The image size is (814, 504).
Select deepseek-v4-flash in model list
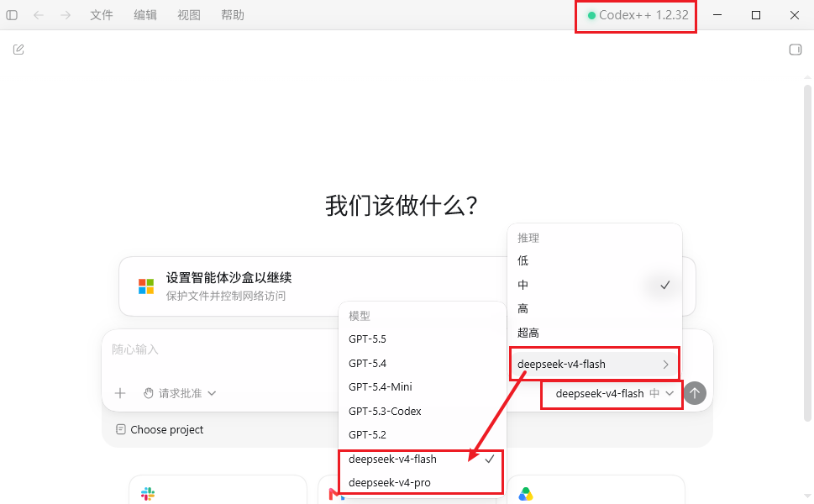(422, 459)
